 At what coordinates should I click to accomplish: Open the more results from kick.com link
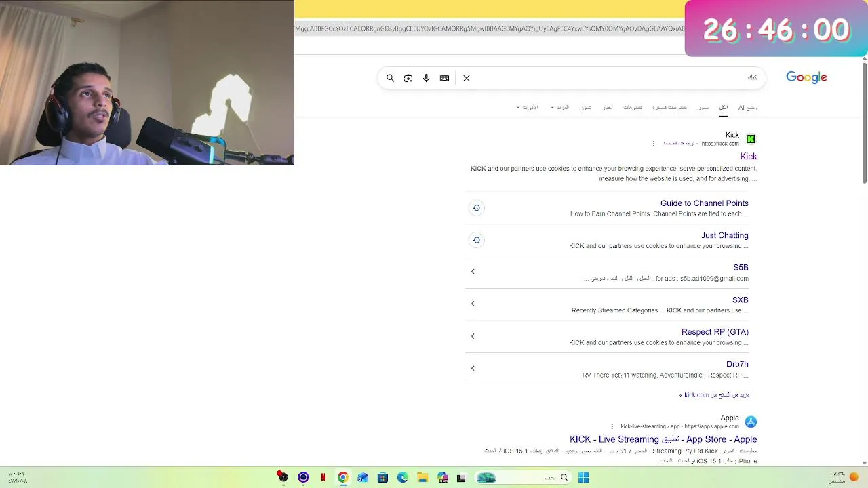pos(715,395)
